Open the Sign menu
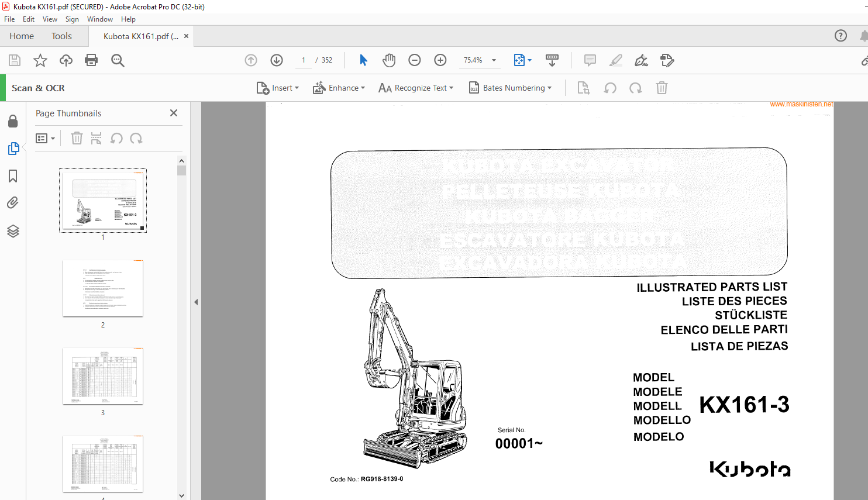Screen dimensions: 868x500 [72, 19]
